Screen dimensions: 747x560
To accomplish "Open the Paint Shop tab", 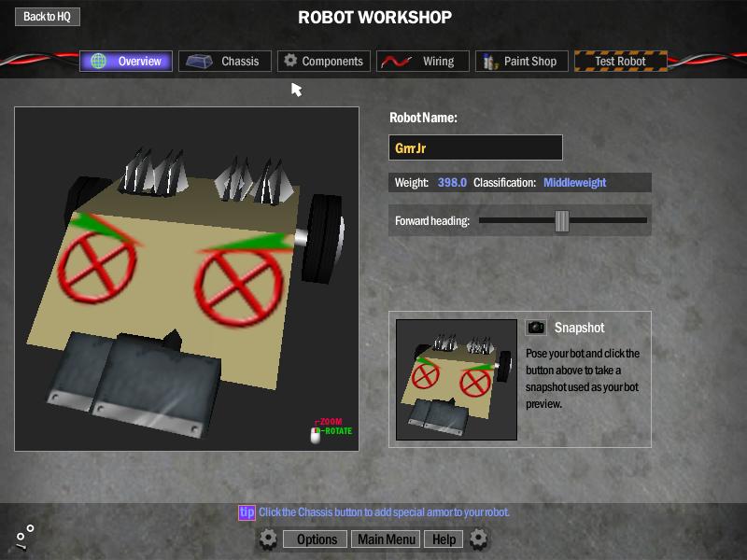I will [522, 61].
